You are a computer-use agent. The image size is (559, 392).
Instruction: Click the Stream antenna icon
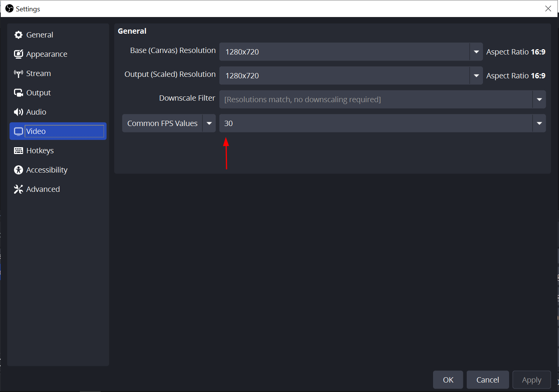[19, 73]
